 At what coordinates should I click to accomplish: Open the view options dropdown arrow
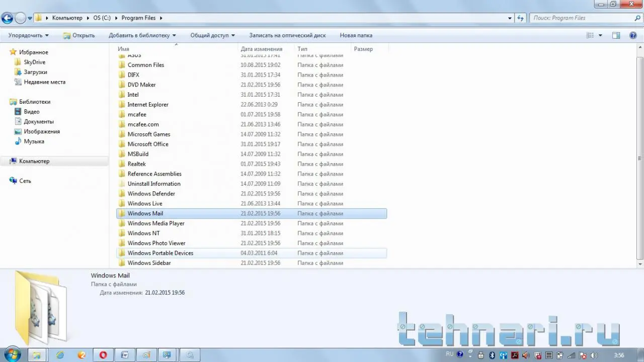(x=600, y=35)
